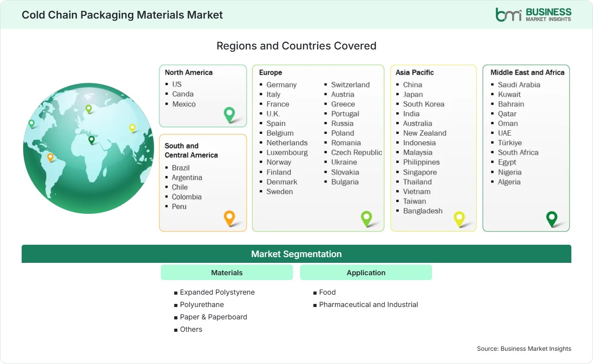Image resolution: width=593 pixels, height=364 pixels.
Task: Select South Africa in the Middle East list
Action: tap(518, 152)
